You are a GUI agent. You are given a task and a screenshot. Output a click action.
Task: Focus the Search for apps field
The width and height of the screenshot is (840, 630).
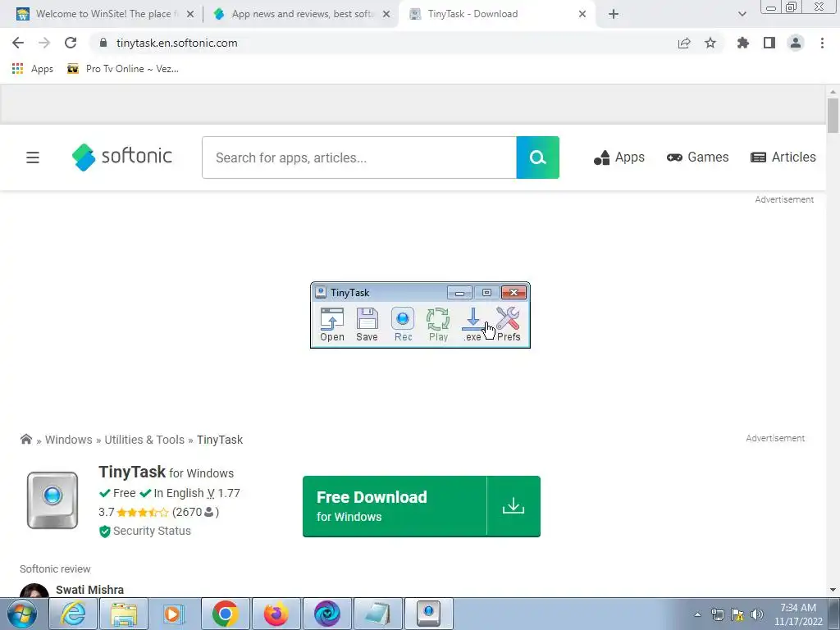click(359, 157)
